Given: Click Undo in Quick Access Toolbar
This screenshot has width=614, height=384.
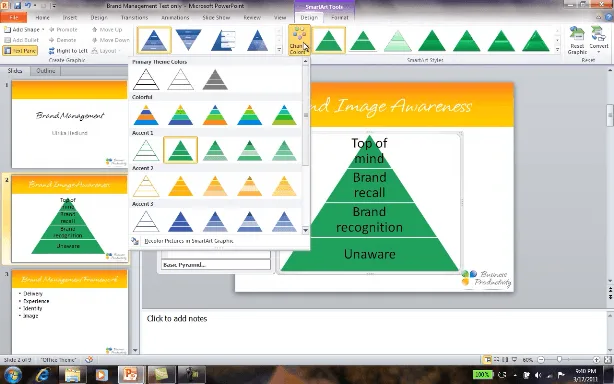Looking at the screenshot, I should tap(28, 6).
